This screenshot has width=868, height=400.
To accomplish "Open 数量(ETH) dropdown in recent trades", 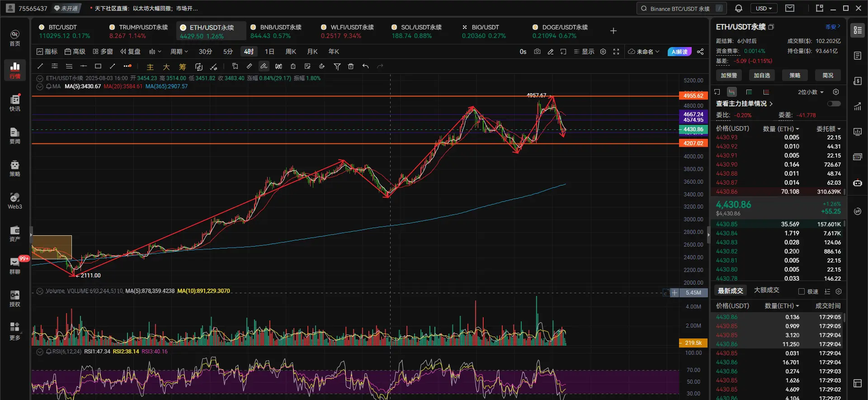I will coord(782,306).
